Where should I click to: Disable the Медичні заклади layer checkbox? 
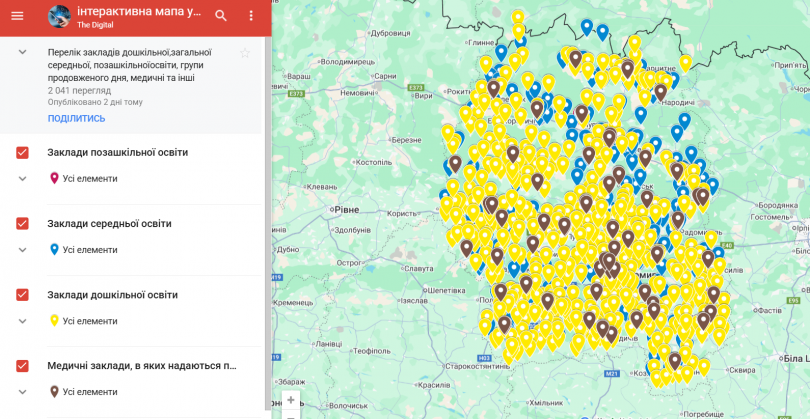(23, 366)
